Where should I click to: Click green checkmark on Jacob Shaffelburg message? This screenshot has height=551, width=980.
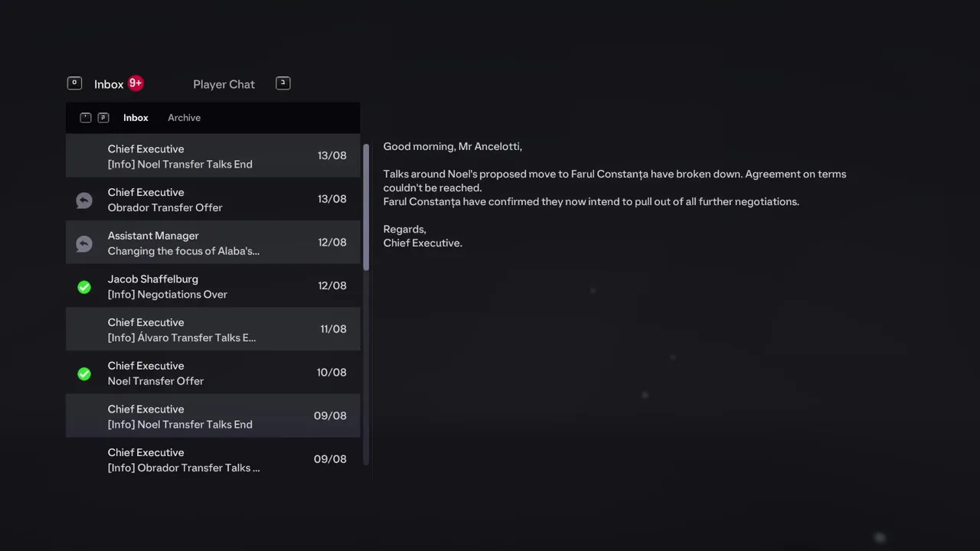[84, 287]
